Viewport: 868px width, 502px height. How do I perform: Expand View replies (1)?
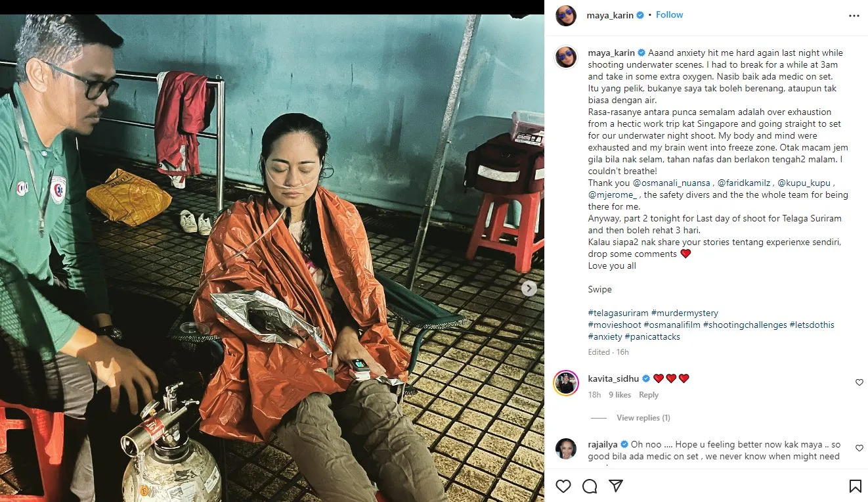(643, 418)
